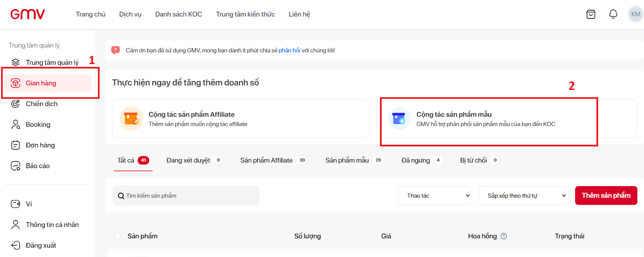Open Chiến dịch label in the sidebar
The image size is (644, 257).
pyautogui.click(x=42, y=104)
